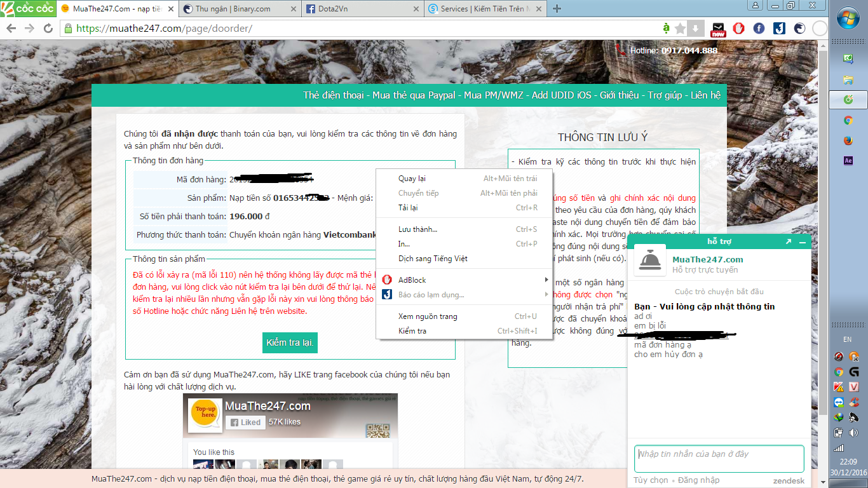The width and height of the screenshot is (868, 488).
Task: Click the QR code in the Facebook widget
Action: pos(377,431)
